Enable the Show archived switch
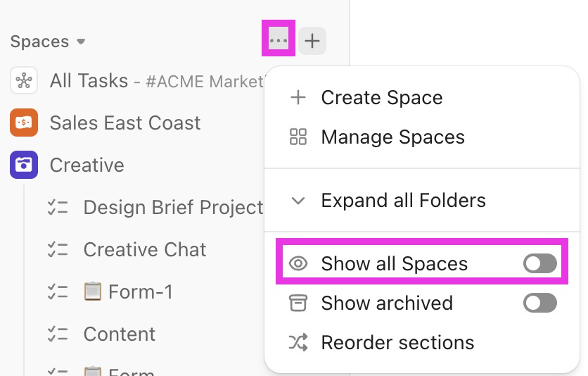The height and width of the screenshot is (376, 588). (540, 303)
